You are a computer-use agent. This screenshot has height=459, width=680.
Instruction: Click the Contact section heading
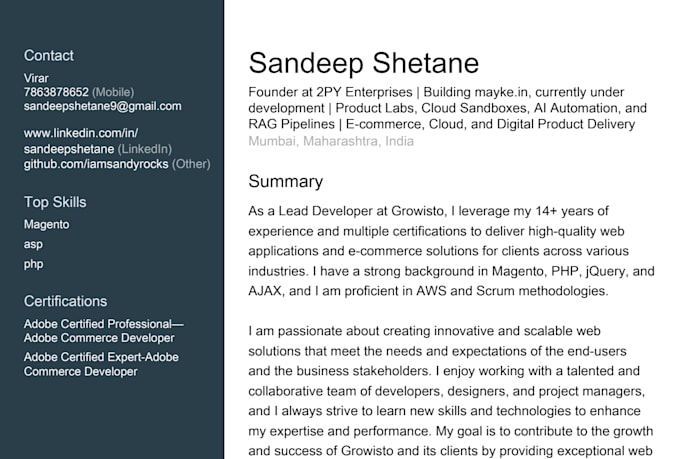click(x=49, y=56)
